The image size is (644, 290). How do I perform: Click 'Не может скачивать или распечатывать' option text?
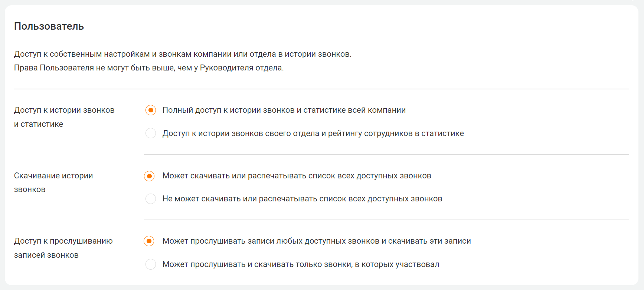303,199
